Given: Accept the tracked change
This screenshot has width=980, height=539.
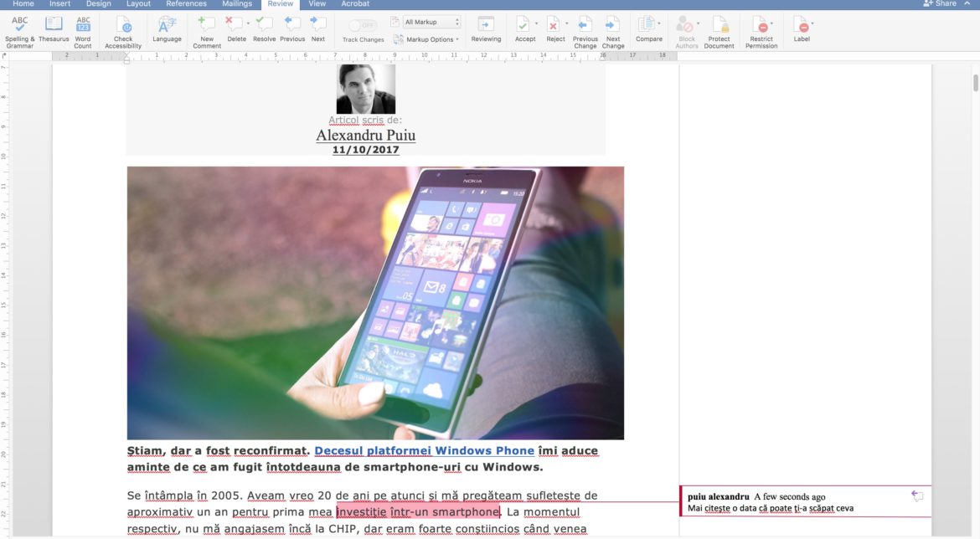Looking at the screenshot, I should [x=524, y=29].
